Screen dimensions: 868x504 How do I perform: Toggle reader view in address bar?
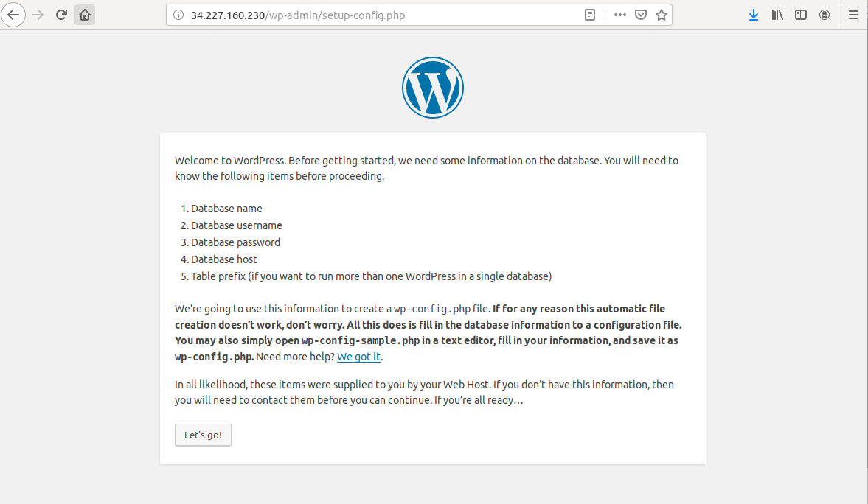tap(590, 15)
